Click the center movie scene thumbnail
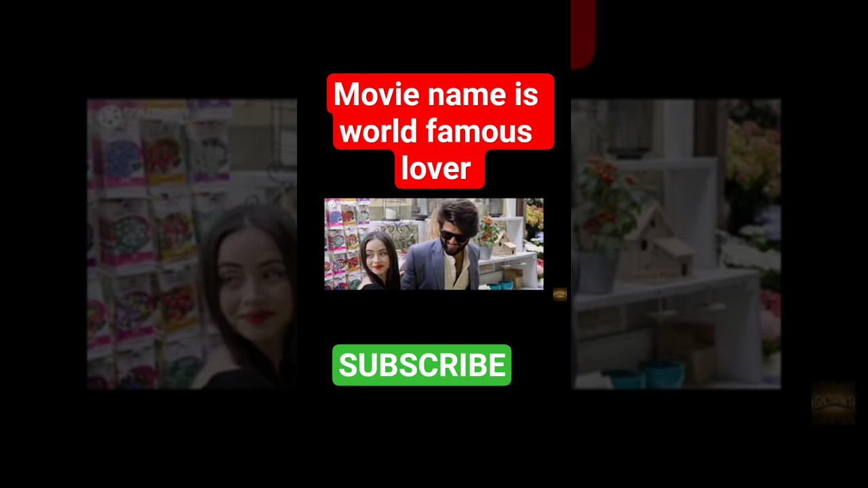Viewport: 868px width, 488px height. tap(434, 244)
